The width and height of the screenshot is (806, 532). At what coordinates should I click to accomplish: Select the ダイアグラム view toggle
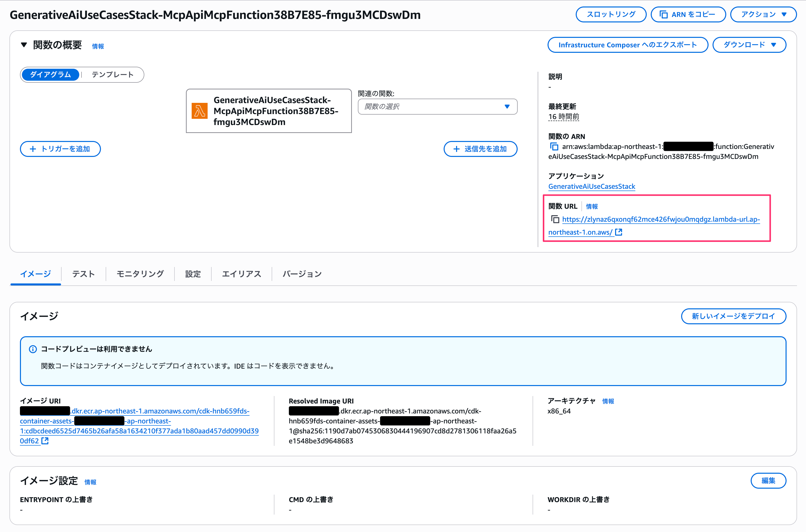click(x=50, y=75)
